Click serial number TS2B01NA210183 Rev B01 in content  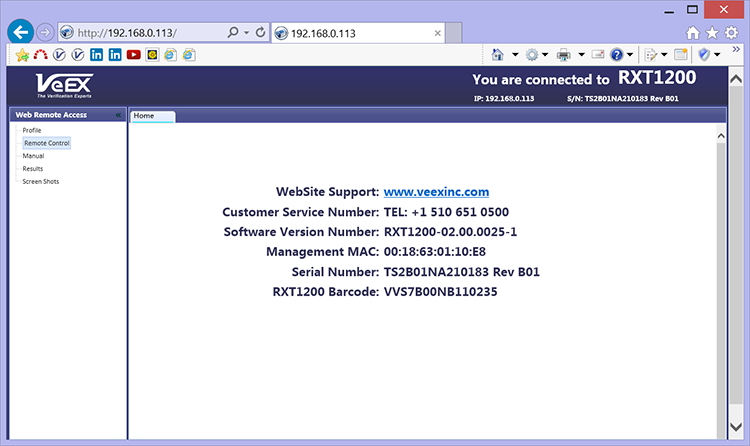coord(462,272)
